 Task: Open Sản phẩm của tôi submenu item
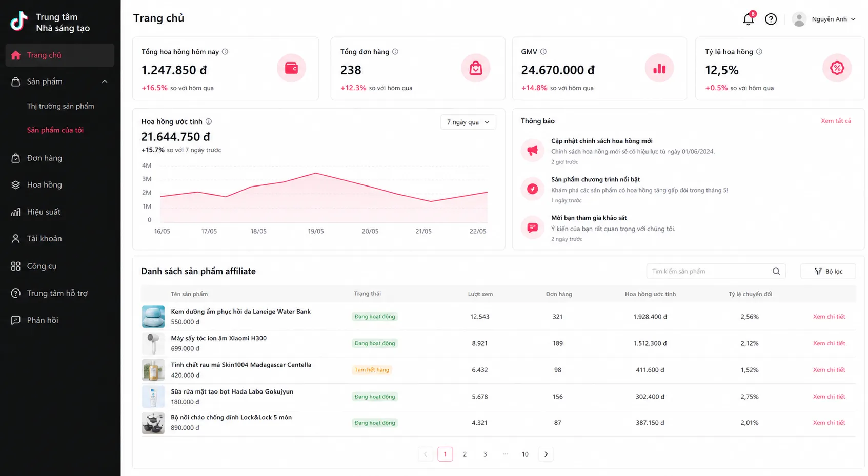[55, 130]
